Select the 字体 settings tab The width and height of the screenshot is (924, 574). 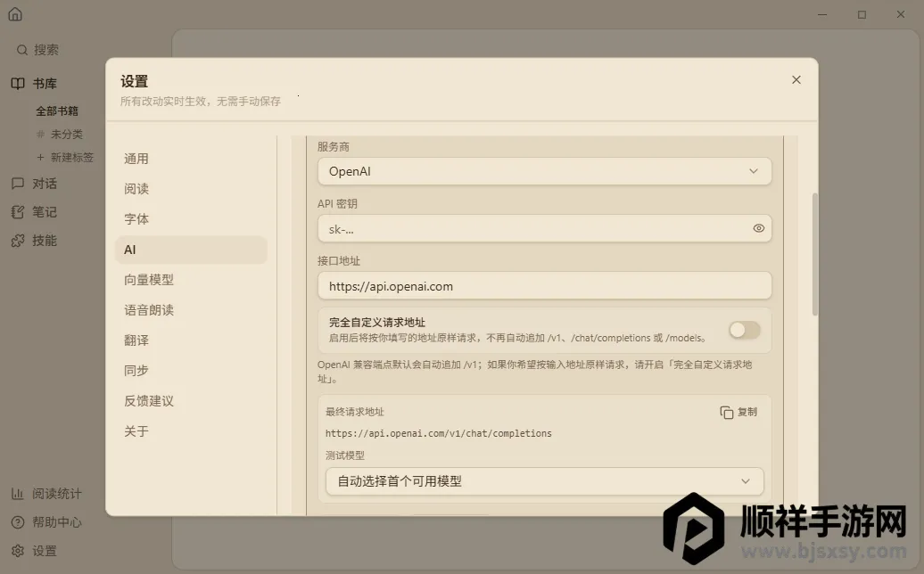[191, 219]
